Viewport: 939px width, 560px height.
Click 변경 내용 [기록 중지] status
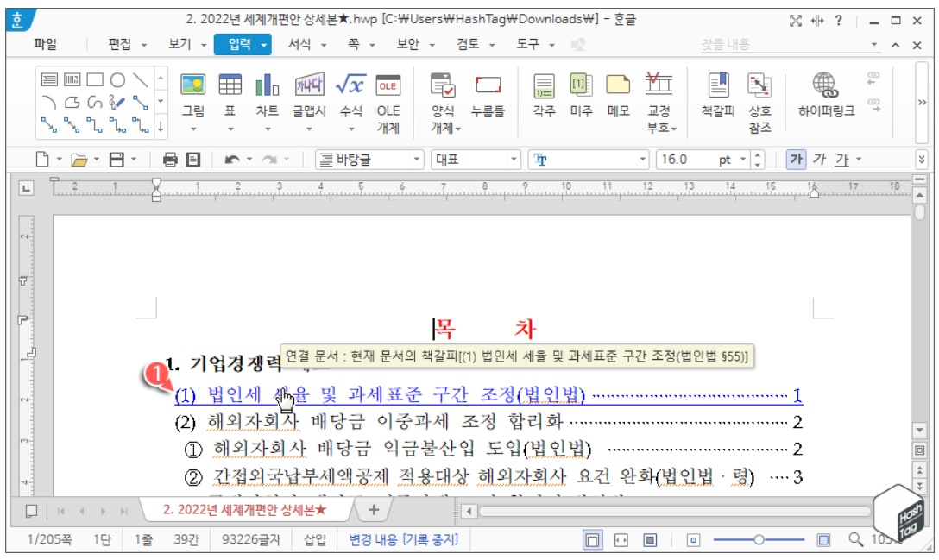click(x=404, y=539)
